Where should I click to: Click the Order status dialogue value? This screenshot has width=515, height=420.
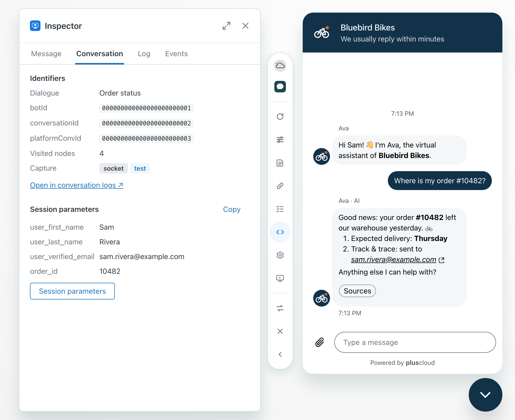click(x=120, y=93)
